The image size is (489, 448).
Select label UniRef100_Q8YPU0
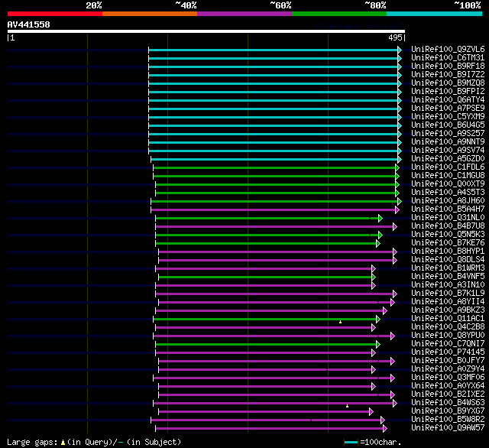click(x=448, y=336)
